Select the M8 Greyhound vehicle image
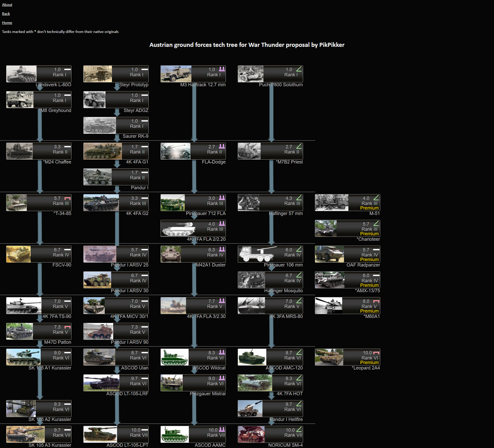Screen dimensions: 494x448 20,100
